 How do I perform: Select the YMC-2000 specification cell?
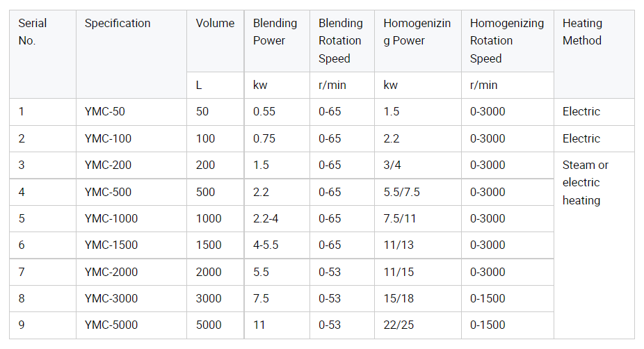coord(131,273)
